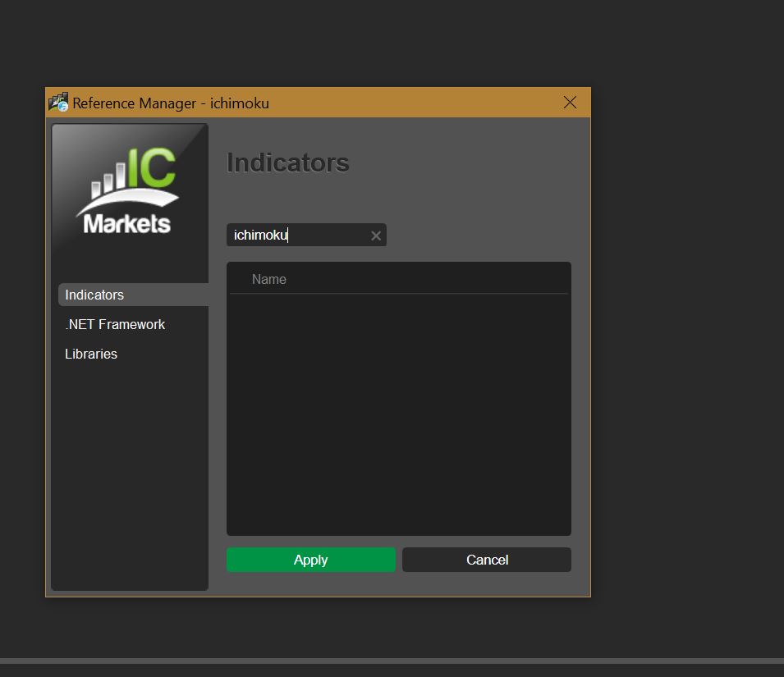Click the Apply button

(311, 560)
